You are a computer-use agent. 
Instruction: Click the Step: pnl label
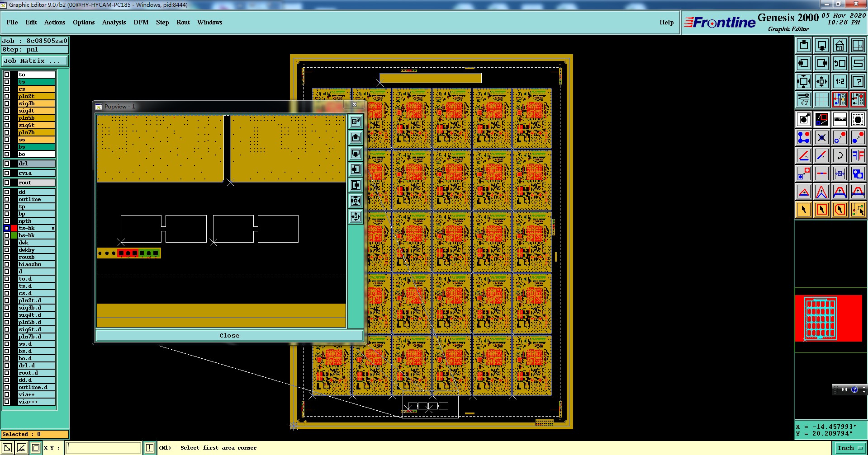(35, 50)
